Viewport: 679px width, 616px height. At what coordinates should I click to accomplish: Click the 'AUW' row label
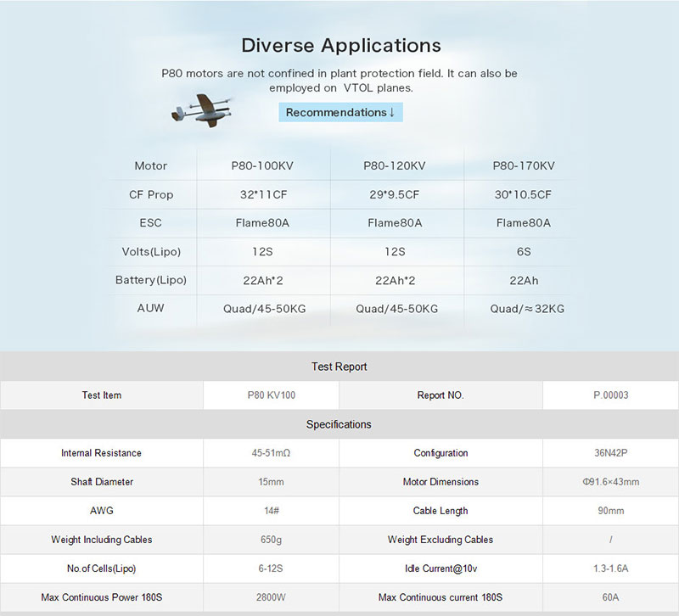click(151, 308)
